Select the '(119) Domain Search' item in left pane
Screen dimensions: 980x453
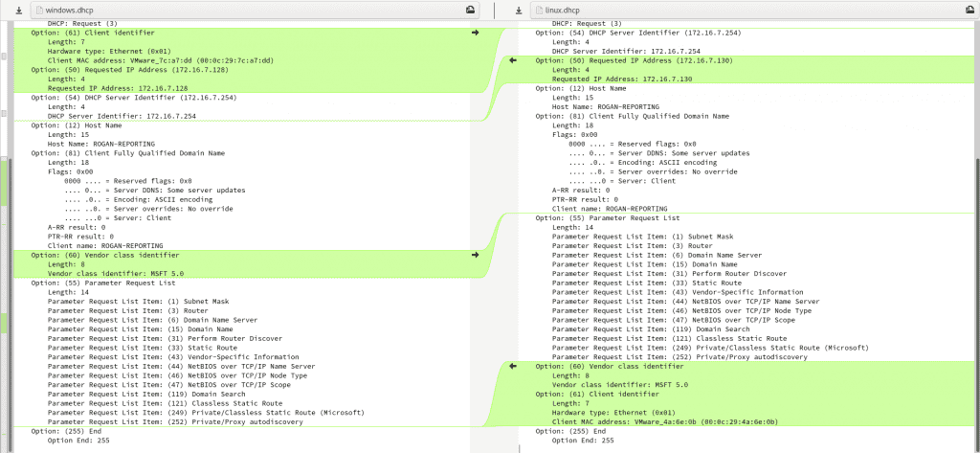[x=125, y=394]
